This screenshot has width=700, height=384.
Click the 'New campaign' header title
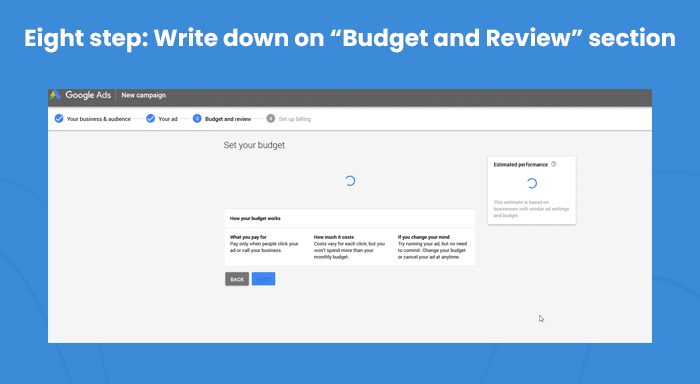click(143, 95)
